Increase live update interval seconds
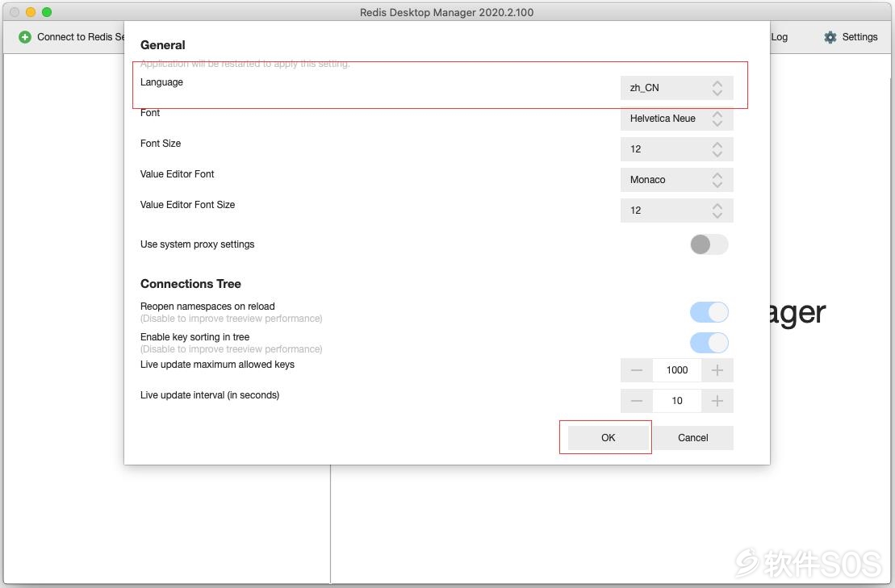Image resolution: width=895 pixels, height=588 pixels. click(x=717, y=401)
